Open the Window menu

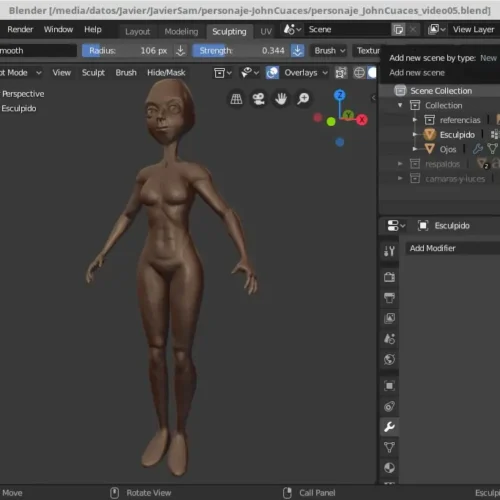(58, 29)
